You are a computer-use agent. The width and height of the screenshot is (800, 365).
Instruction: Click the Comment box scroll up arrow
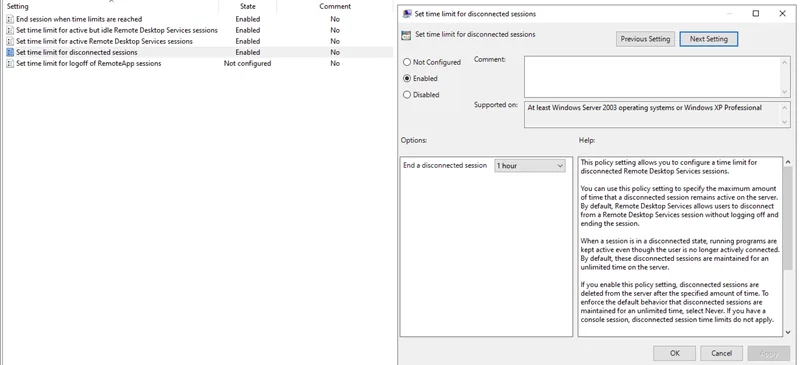[785, 61]
